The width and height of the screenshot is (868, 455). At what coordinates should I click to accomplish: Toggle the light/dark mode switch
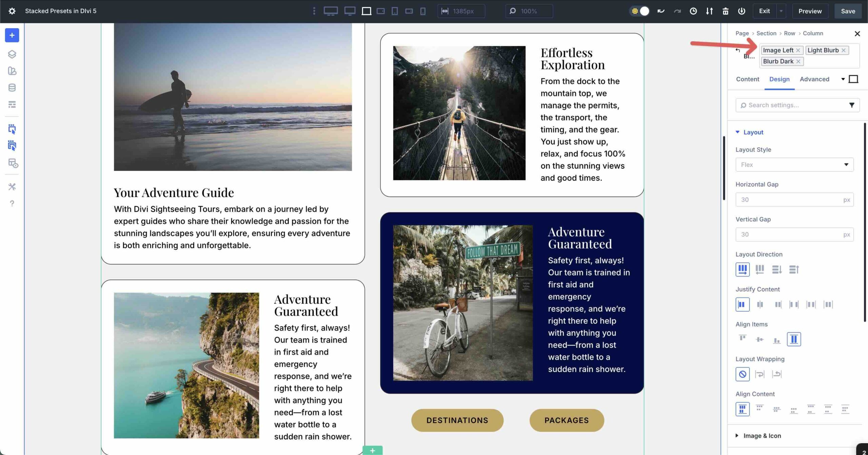(640, 11)
